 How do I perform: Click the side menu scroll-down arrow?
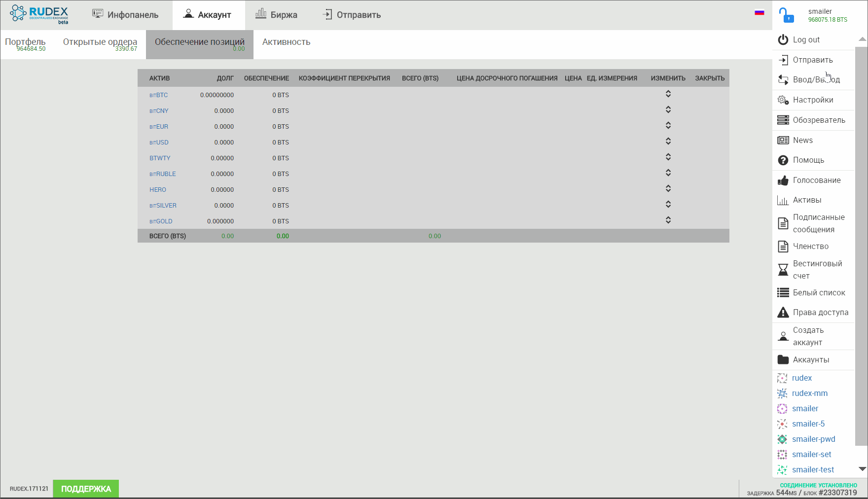(x=862, y=469)
